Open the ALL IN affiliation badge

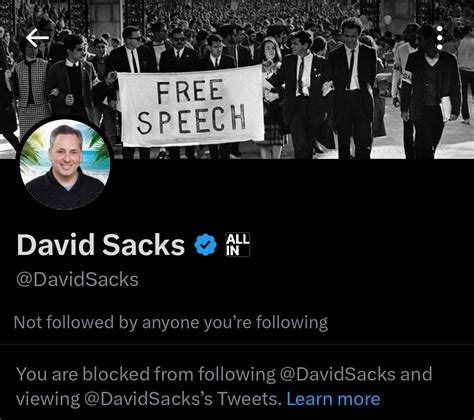[x=237, y=245]
